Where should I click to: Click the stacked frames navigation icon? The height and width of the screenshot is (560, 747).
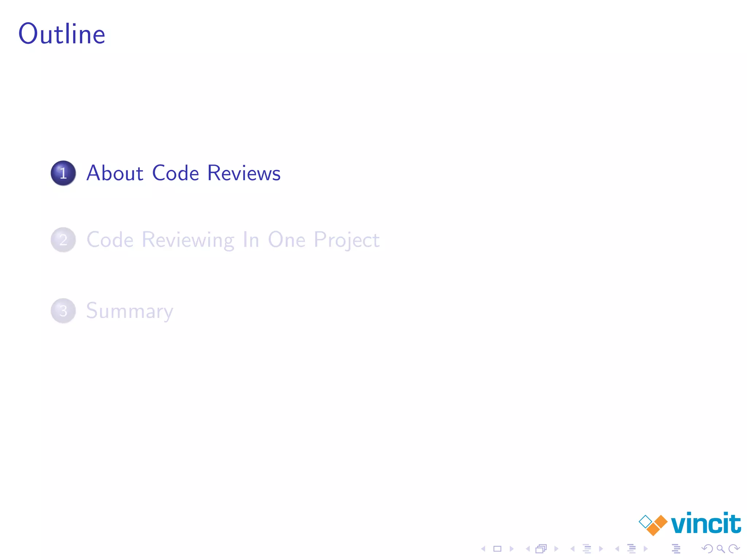(541, 549)
